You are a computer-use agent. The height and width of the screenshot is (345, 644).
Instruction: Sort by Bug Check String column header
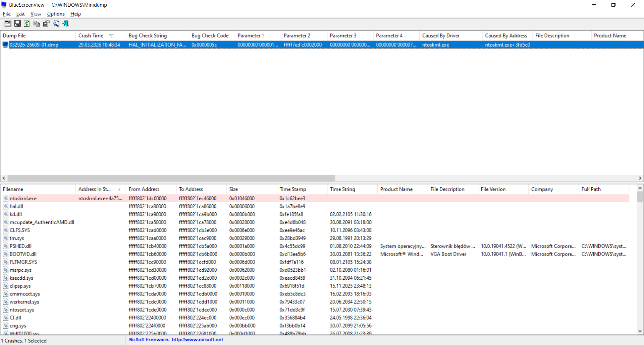157,36
